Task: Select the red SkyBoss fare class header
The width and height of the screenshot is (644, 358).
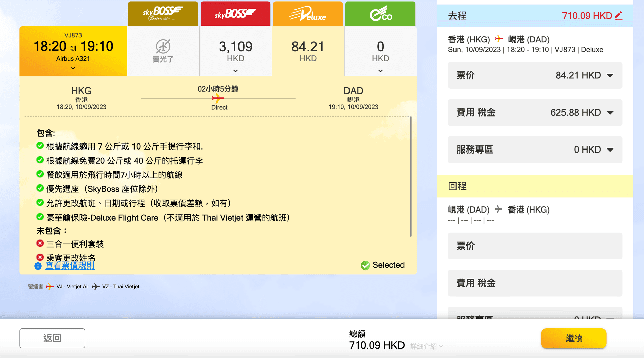Action: pos(235,14)
